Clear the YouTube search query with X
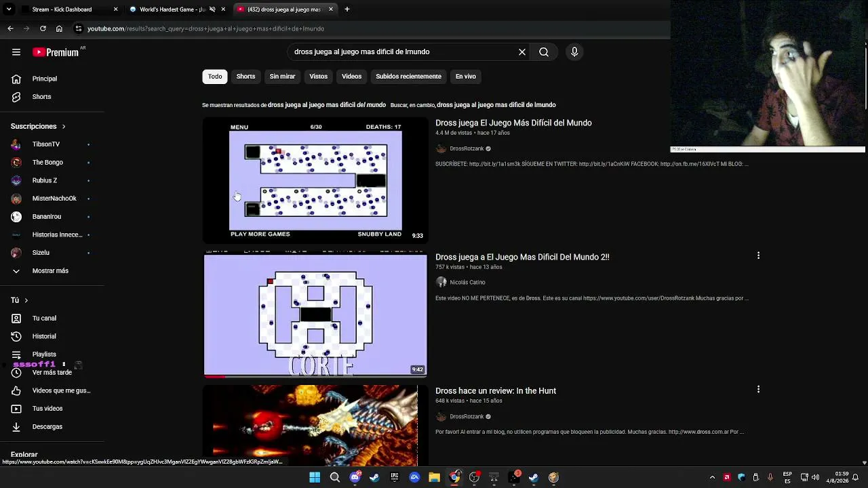Image resolution: width=868 pixels, height=488 pixels. point(522,52)
